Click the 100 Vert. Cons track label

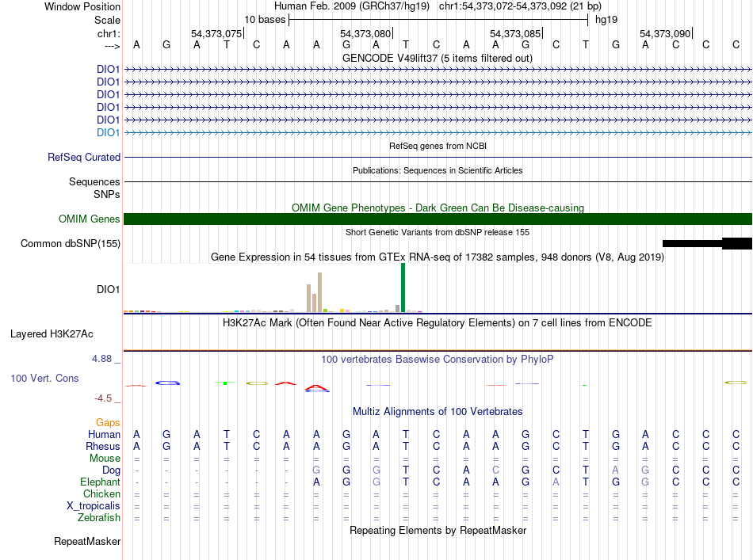(44, 379)
